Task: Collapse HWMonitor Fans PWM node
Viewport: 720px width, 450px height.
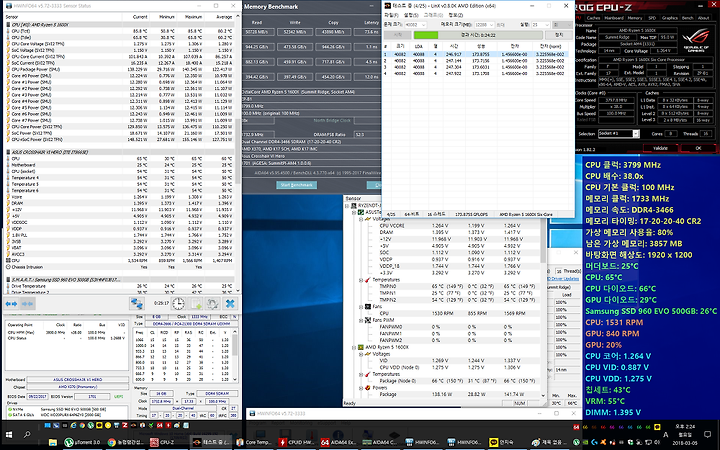Action: tap(361, 320)
